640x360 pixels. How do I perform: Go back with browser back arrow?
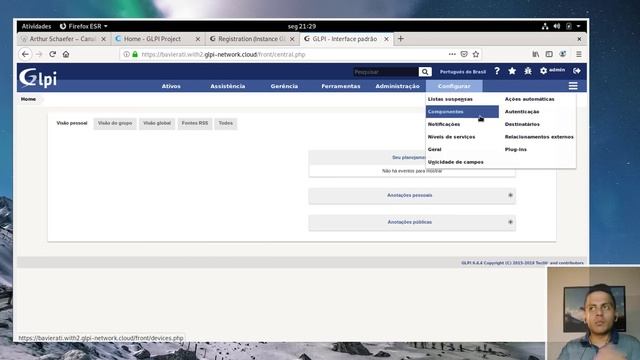point(25,54)
